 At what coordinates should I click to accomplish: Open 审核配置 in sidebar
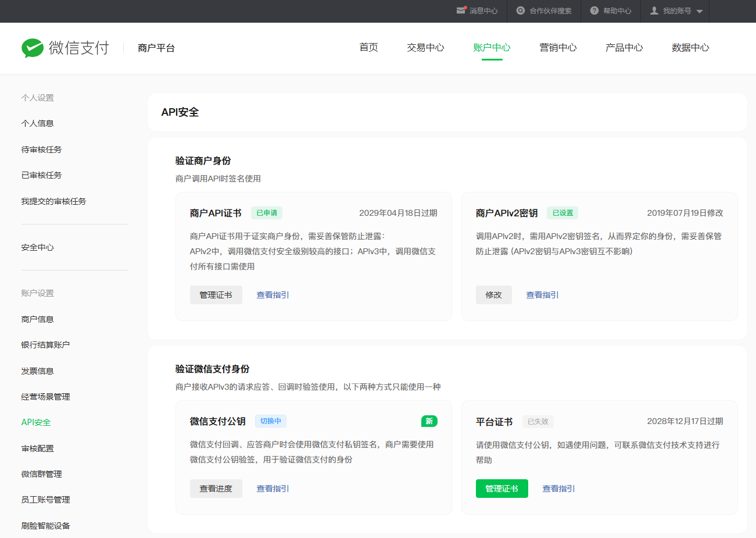tap(38, 448)
